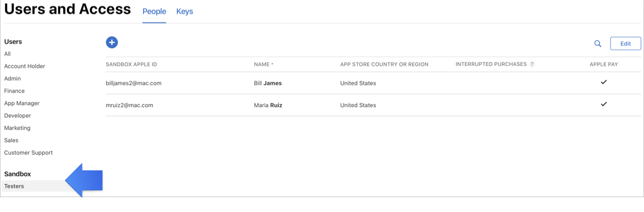Filter users by Developer role

click(x=18, y=116)
